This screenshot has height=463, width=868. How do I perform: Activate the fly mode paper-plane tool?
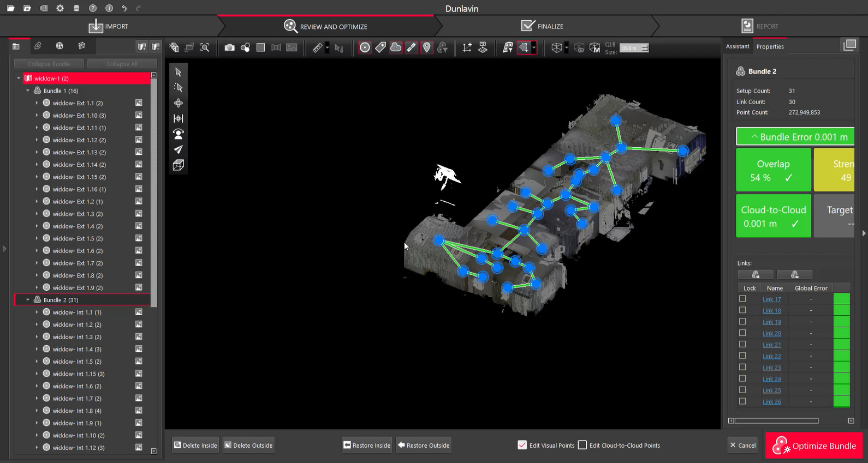click(x=178, y=149)
